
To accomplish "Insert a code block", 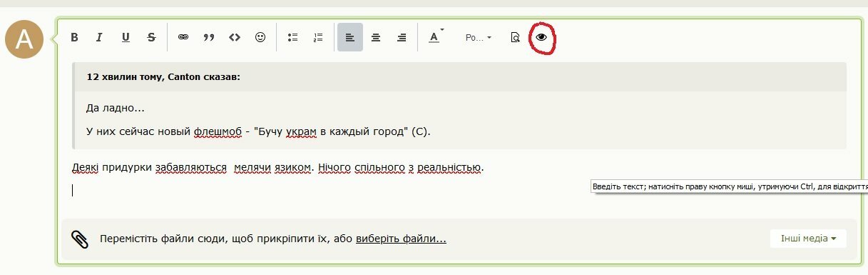I will click(235, 38).
